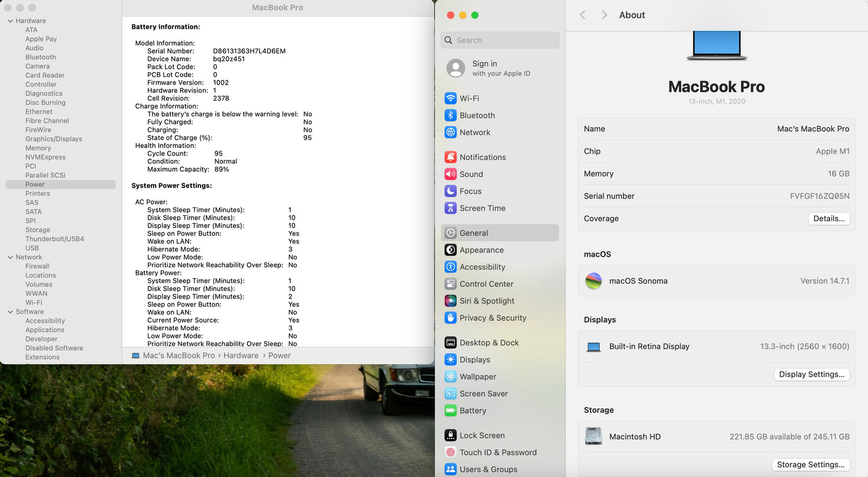The width and height of the screenshot is (868, 477).
Task: Open Touch ID & Password settings
Action: (497, 452)
